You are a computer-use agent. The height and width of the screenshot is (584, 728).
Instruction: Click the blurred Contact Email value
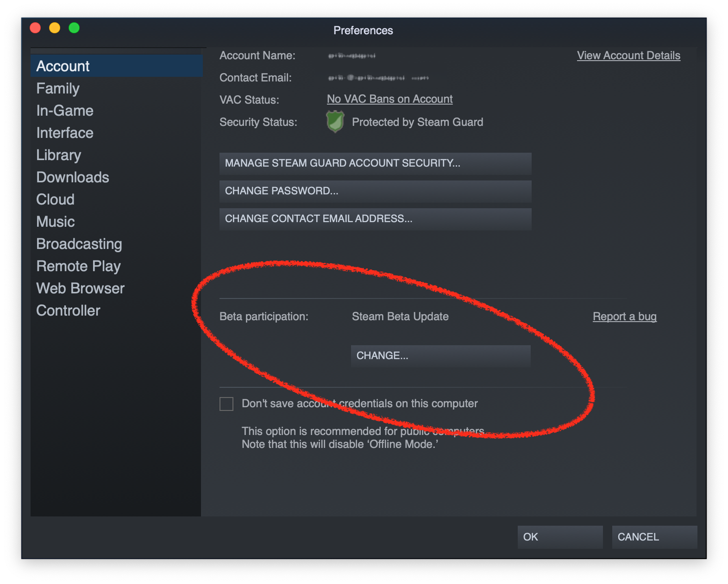click(378, 78)
